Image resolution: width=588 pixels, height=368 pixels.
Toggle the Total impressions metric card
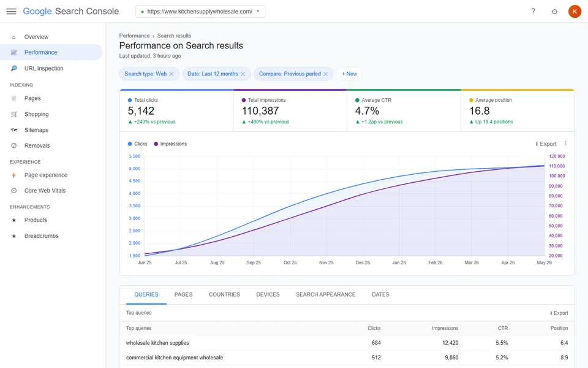tap(290, 111)
